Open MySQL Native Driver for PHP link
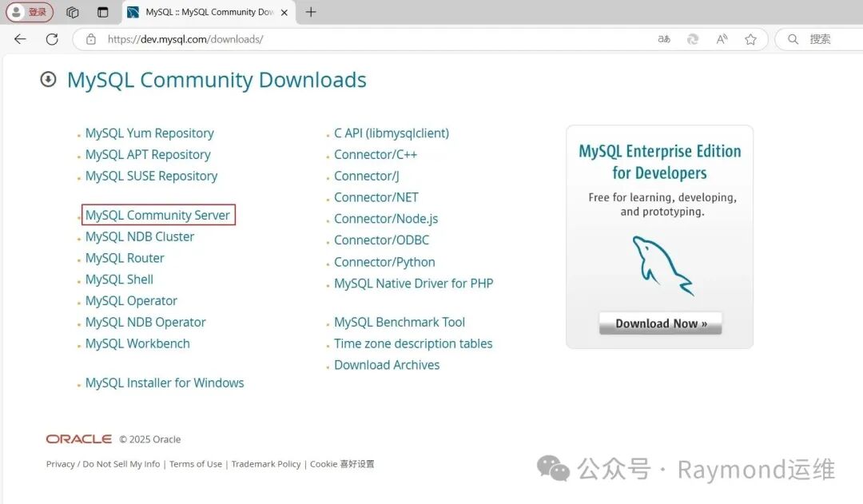863x504 pixels. pyautogui.click(x=414, y=284)
